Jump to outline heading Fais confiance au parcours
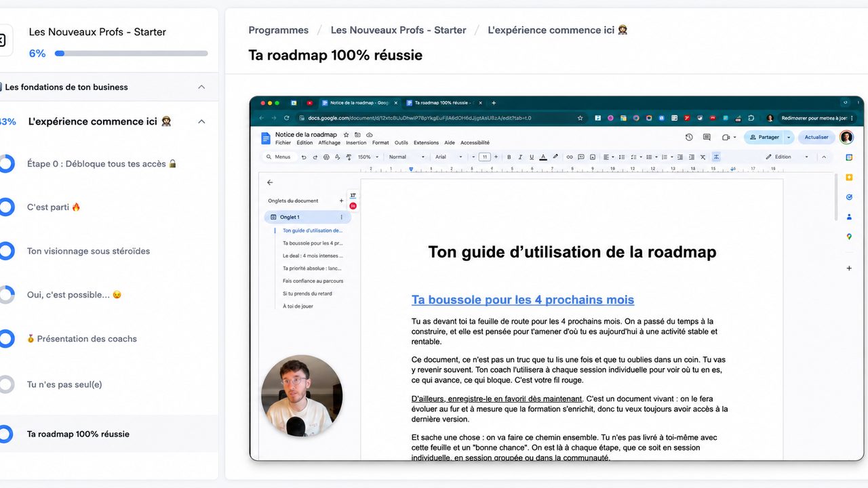 pyautogui.click(x=313, y=281)
